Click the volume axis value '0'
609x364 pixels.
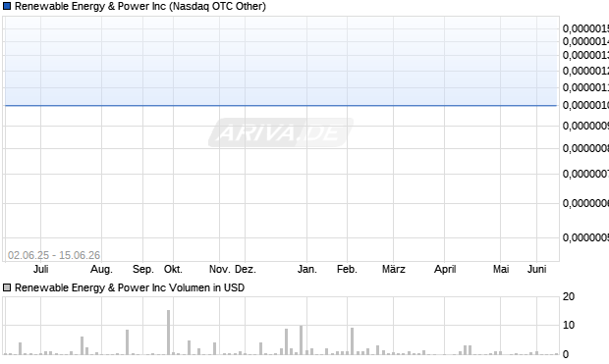566,354
